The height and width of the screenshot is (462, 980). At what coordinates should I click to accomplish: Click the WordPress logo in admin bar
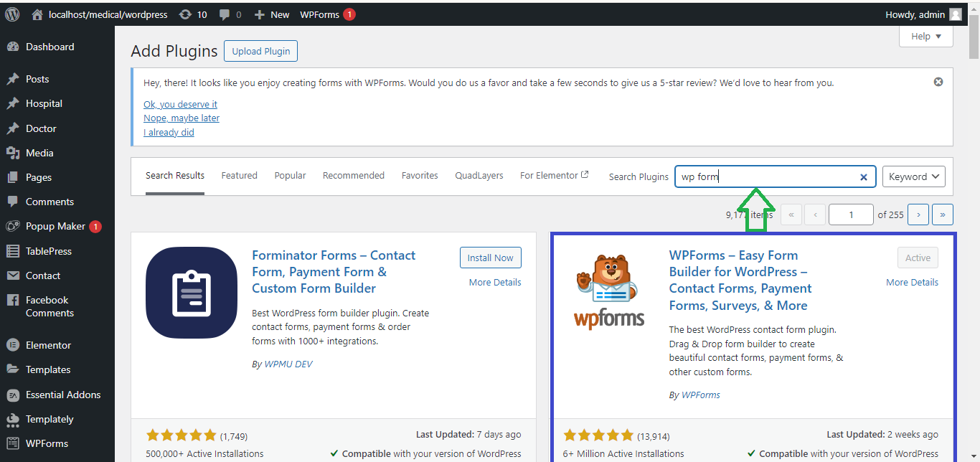point(12,14)
